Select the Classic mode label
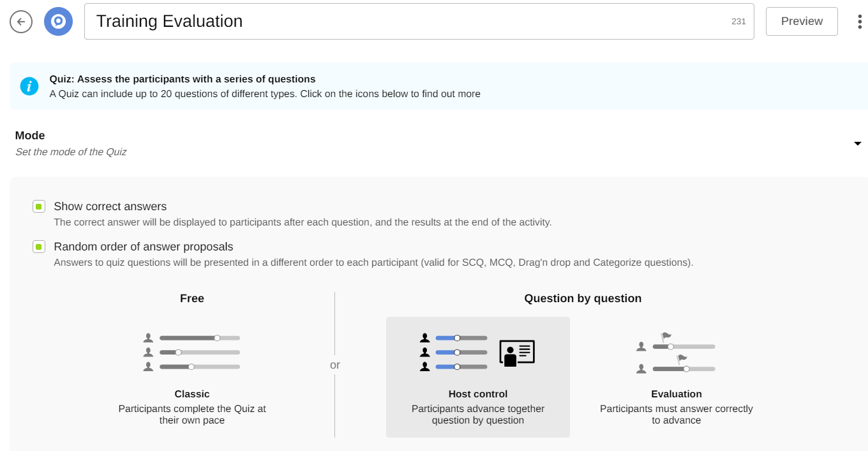This screenshot has width=868, height=451. (x=192, y=394)
